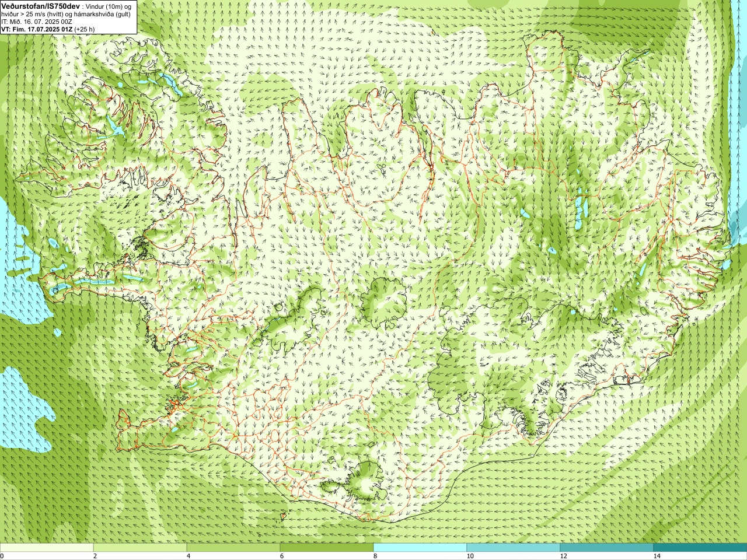
Task: Click the 'VT: Fim. 17.07.2025 01Z' valid time
Action: click(x=37, y=29)
